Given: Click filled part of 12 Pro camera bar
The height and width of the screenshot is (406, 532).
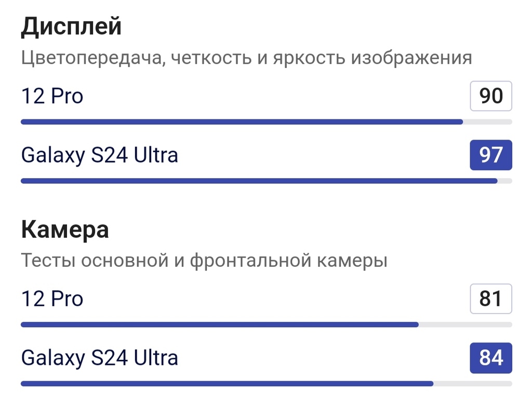Looking at the screenshot, I should click(219, 325).
